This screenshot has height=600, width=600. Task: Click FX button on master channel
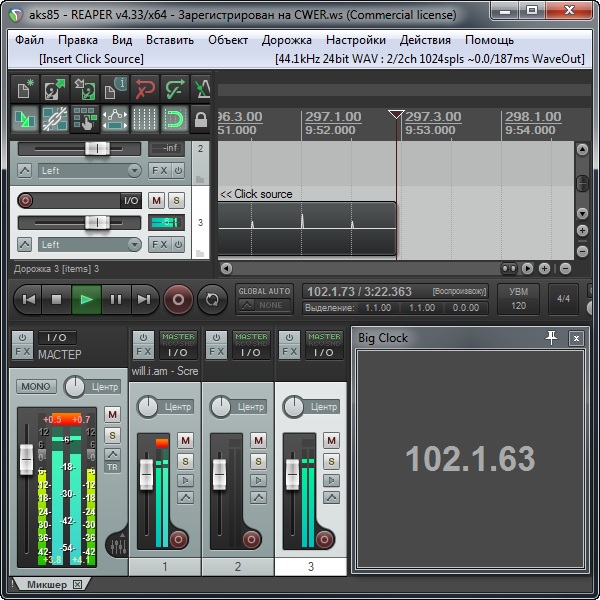click(22, 352)
